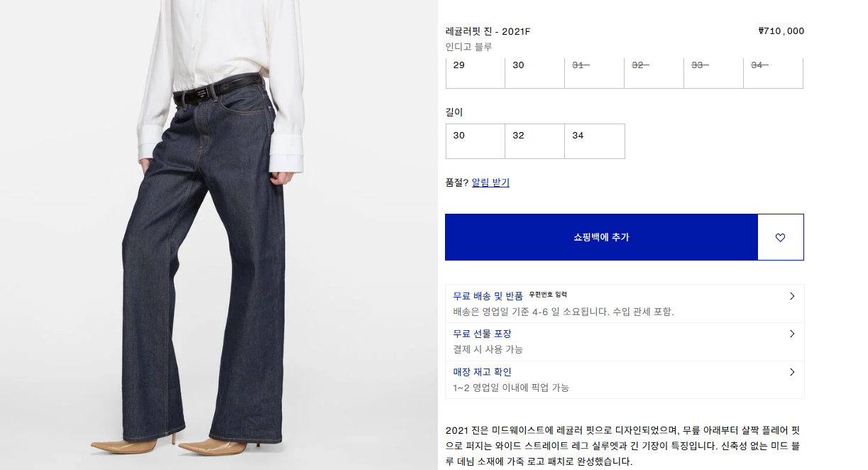Screen dimensions: 868x470
Task: Select waist size 29
Action: (x=476, y=73)
